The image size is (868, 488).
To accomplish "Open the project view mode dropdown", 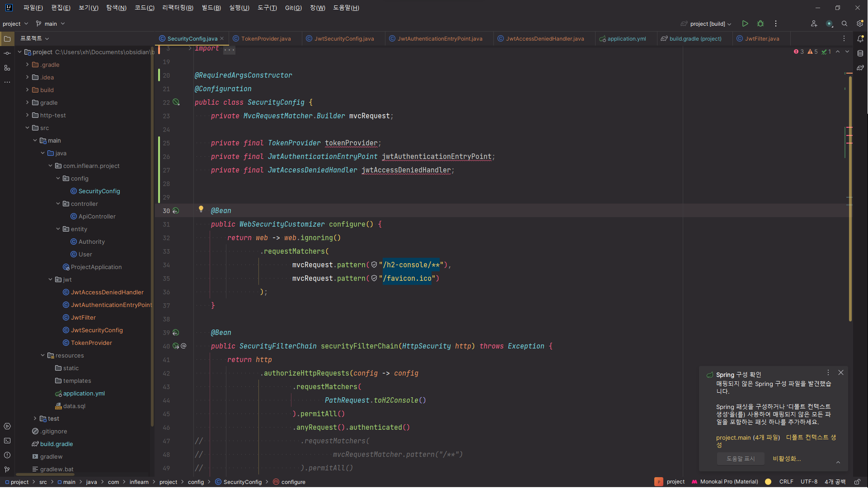I will click(35, 39).
